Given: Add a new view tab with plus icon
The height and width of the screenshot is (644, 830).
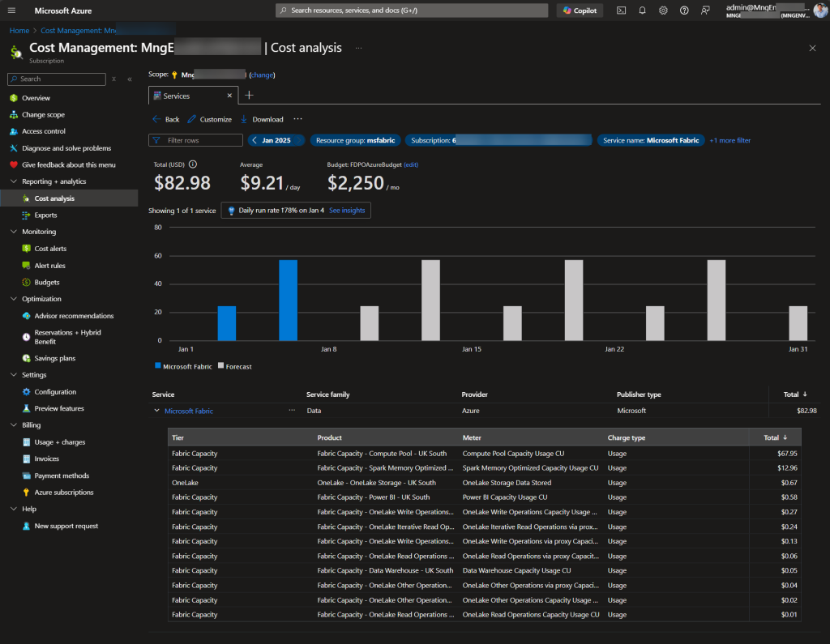Looking at the screenshot, I should pyautogui.click(x=249, y=96).
